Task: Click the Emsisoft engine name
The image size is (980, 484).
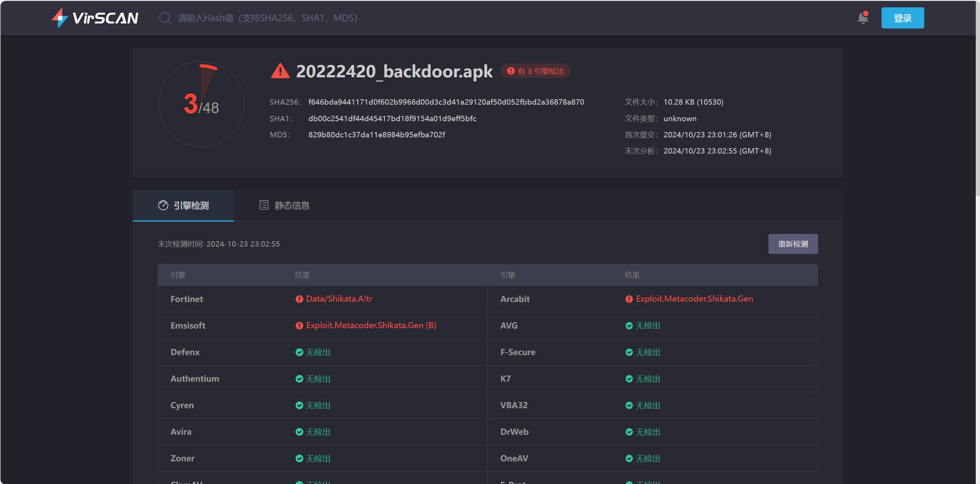Action: click(188, 325)
